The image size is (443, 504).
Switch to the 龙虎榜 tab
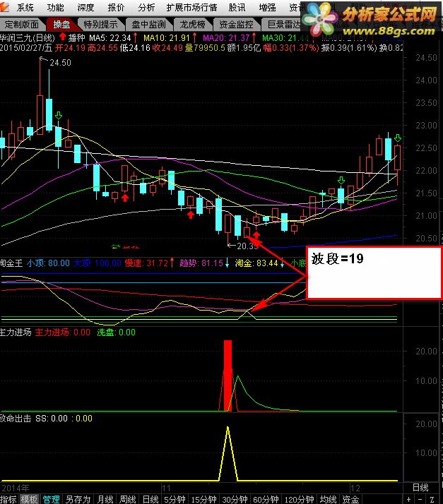(x=192, y=24)
